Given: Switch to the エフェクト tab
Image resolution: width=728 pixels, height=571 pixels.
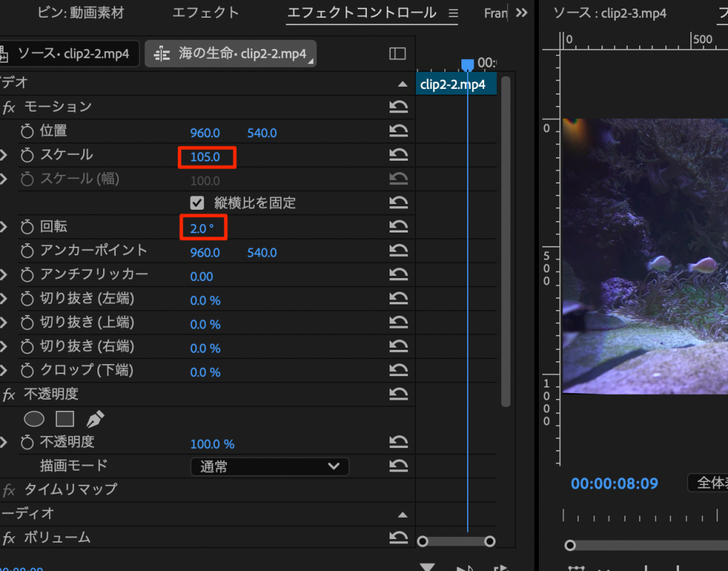Looking at the screenshot, I should tap(205, 13).
